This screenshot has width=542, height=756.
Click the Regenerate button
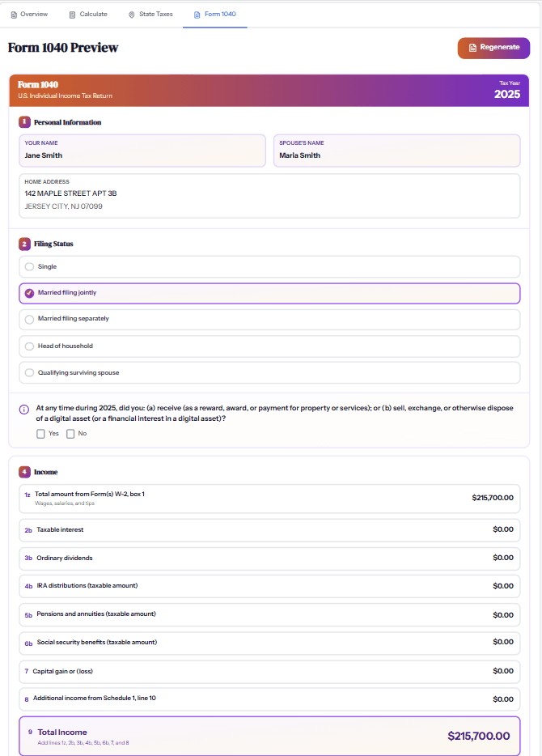(x=493, y=49)
